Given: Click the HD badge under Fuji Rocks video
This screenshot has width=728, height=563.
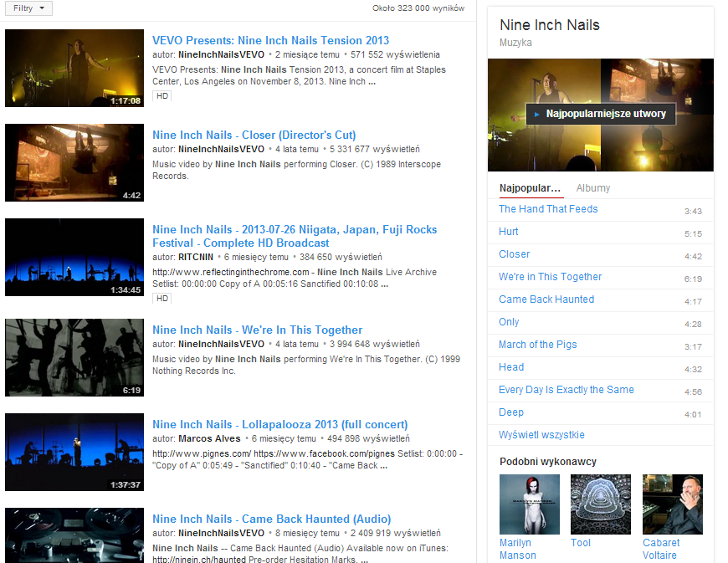Looking at the screenshot, I should (162, 299).
